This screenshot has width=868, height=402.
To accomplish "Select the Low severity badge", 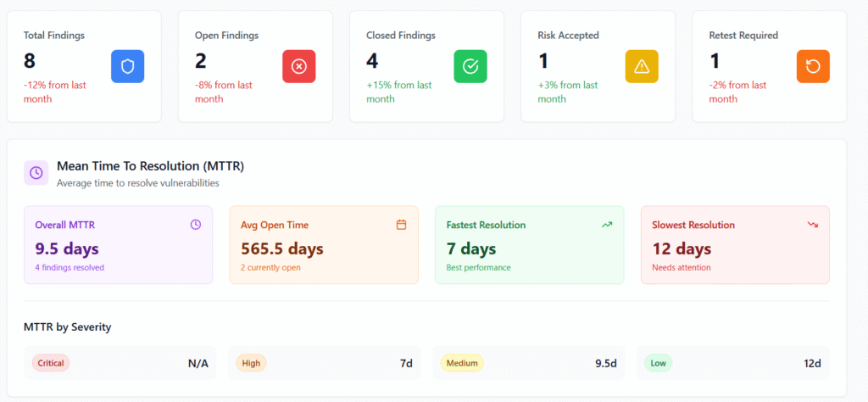I will [658, 363].
